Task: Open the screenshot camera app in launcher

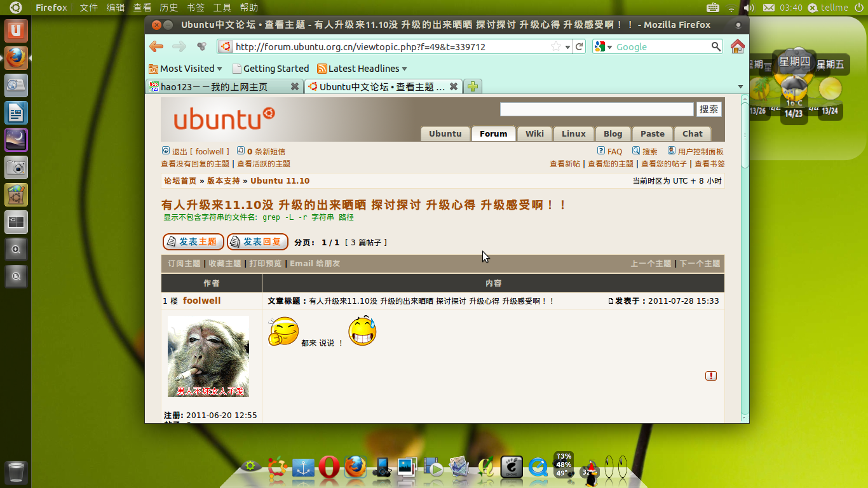Action: 16,167
